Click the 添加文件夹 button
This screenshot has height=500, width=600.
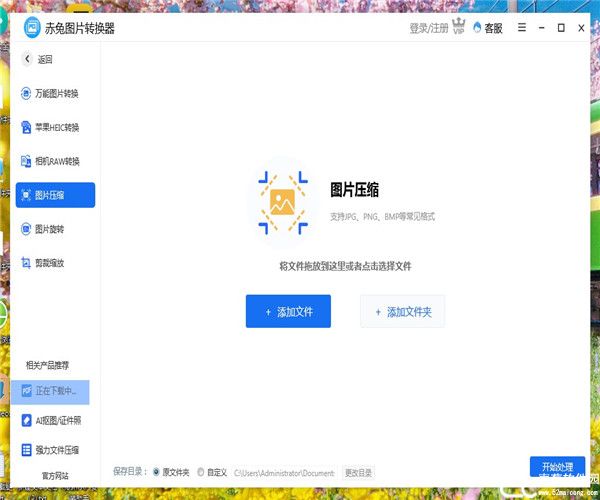coord(402,312)
